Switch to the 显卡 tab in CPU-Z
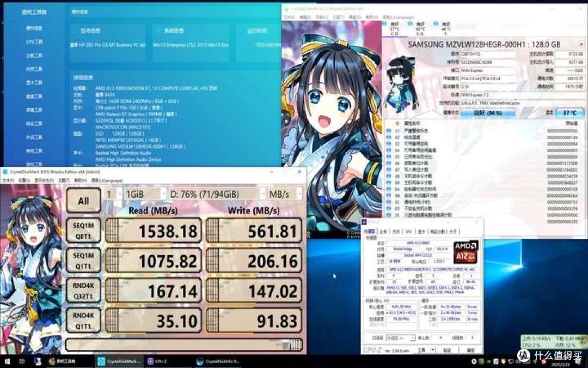588x368 pixels. pos(422,232)
